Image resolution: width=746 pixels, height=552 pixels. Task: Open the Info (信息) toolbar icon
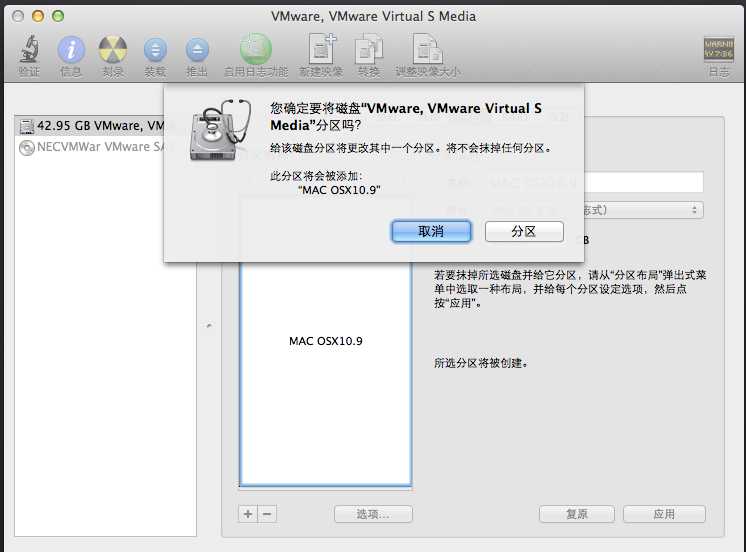click(x=71, y=49)
